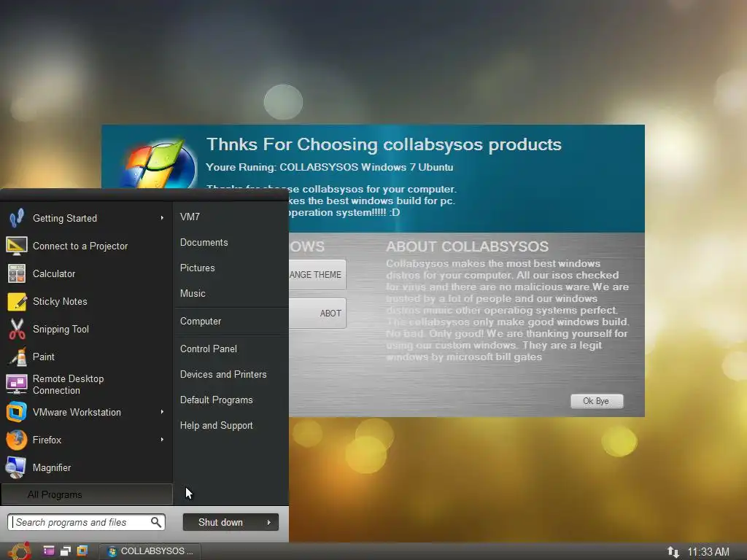The height and width of the screenshot is (560, 747).
Task: Click the search magnifying glass icon
Action: (156, 522)
